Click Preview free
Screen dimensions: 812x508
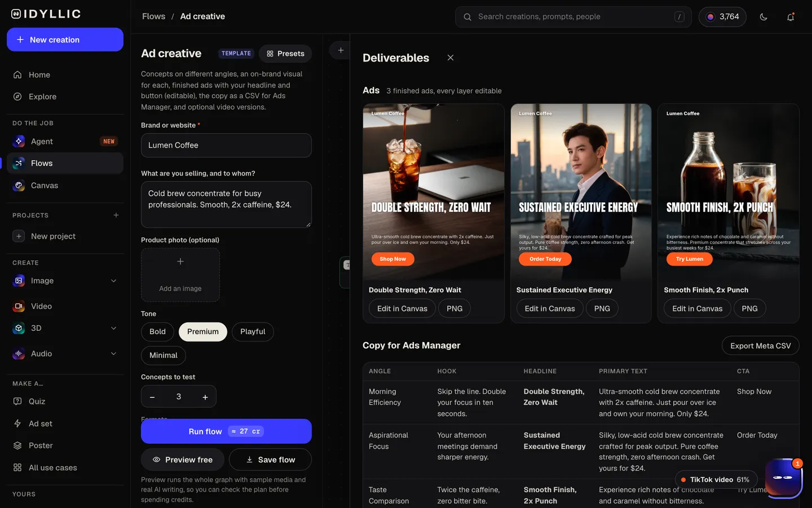[183, 459]
